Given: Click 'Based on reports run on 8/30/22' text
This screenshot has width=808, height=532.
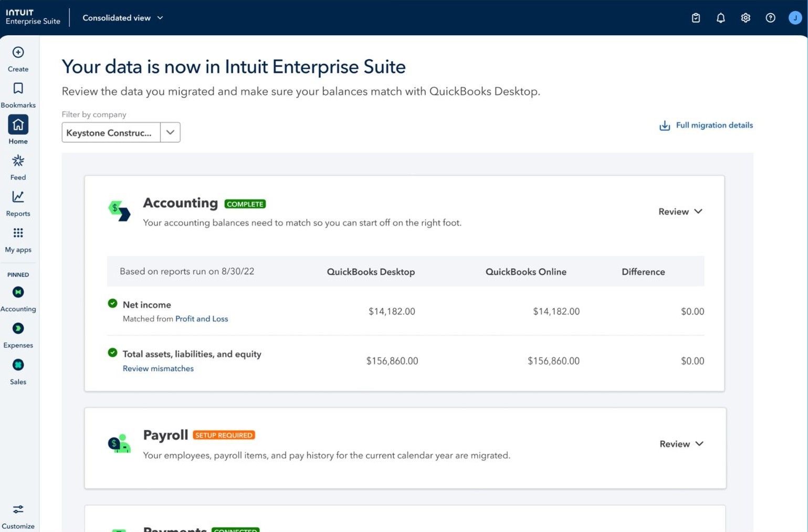Looking at the screenshot, I should [x=187, y=271].
